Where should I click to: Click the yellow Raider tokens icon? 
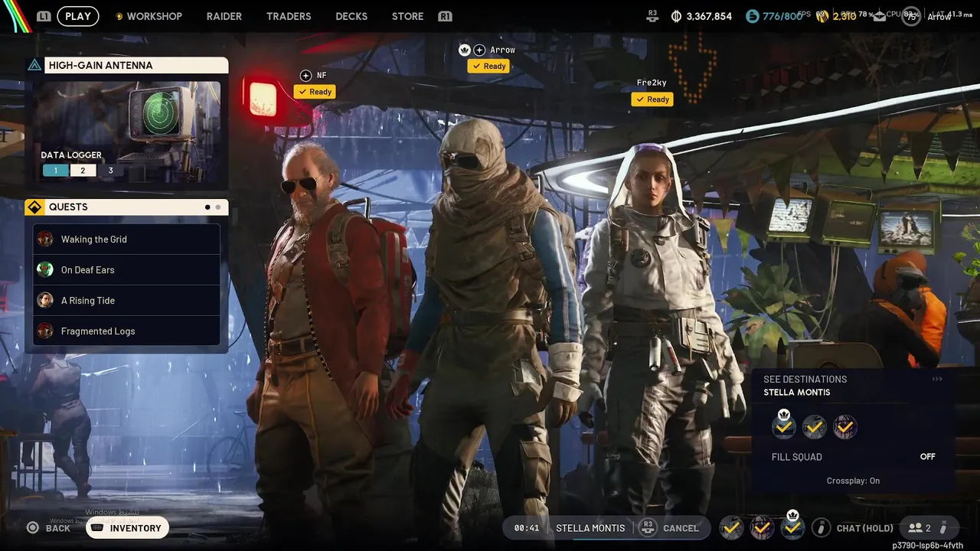tap(822, 16)
